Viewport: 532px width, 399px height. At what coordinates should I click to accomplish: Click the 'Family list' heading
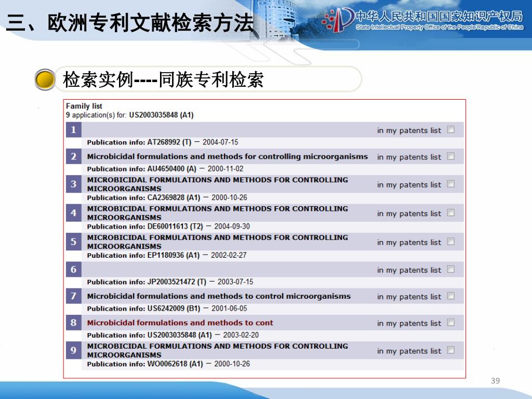[x=84, y=106]
